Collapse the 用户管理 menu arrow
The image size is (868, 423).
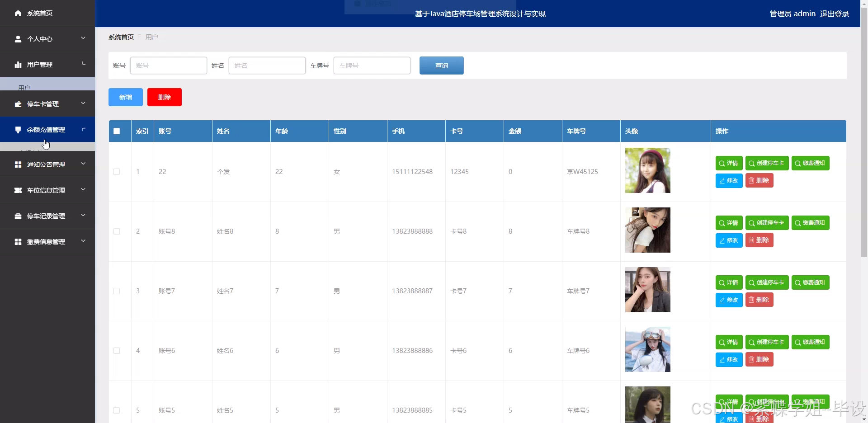(x=83, y=64)
